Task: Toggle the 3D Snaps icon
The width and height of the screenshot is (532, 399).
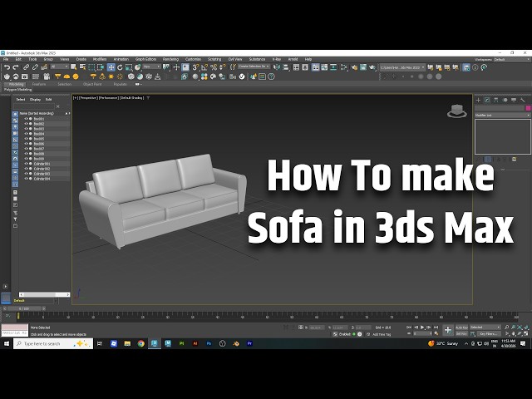Action: pyautogui.click(x=196, y=67)
